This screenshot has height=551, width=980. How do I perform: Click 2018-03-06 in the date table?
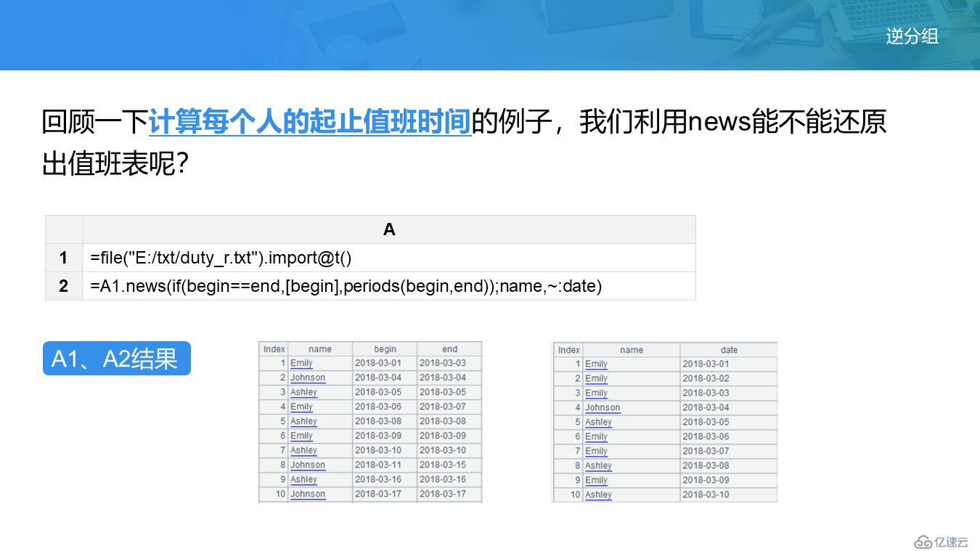[706, 436]
